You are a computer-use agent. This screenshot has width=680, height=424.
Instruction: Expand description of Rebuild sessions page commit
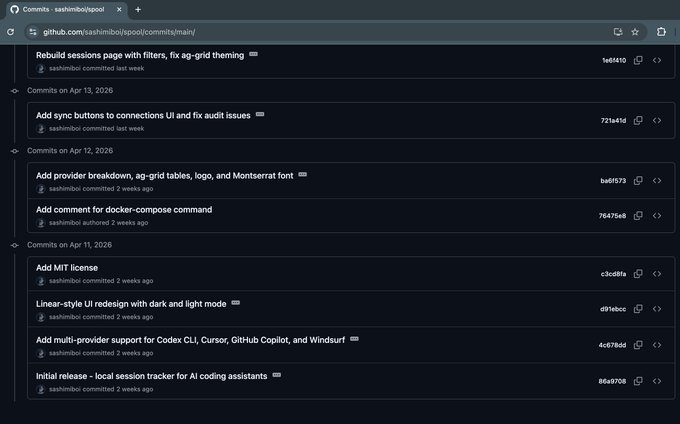click(x=254, y=54)
